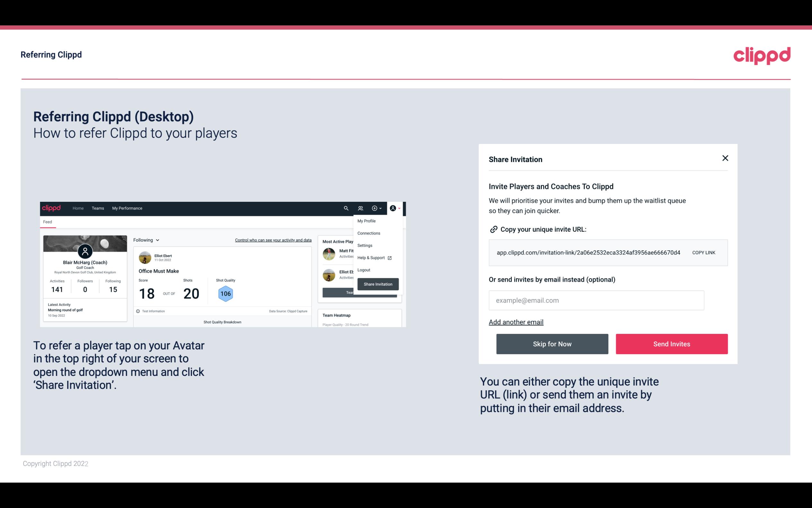Open My Profile from dropdown
The image size is (812, 508).
point(367,221)
